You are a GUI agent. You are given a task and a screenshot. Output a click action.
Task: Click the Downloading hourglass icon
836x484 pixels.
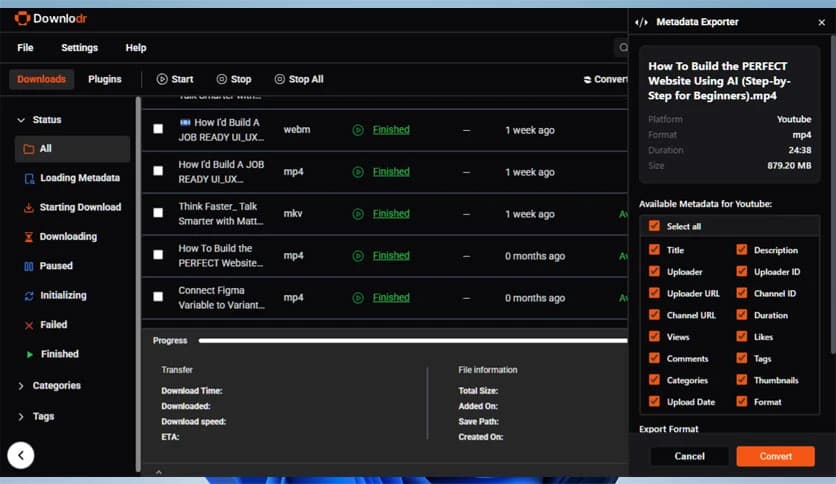pyautogui.click(x=29, y=237)
